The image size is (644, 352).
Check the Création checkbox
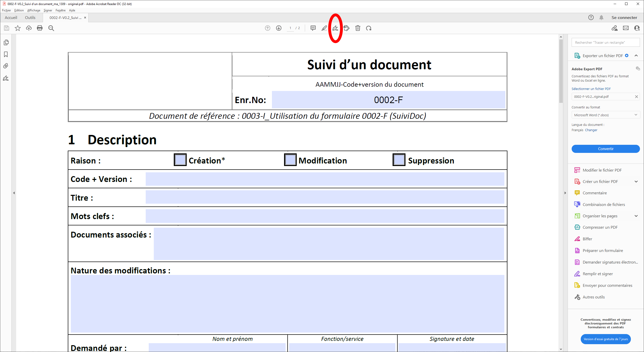[x=180, y=160]
